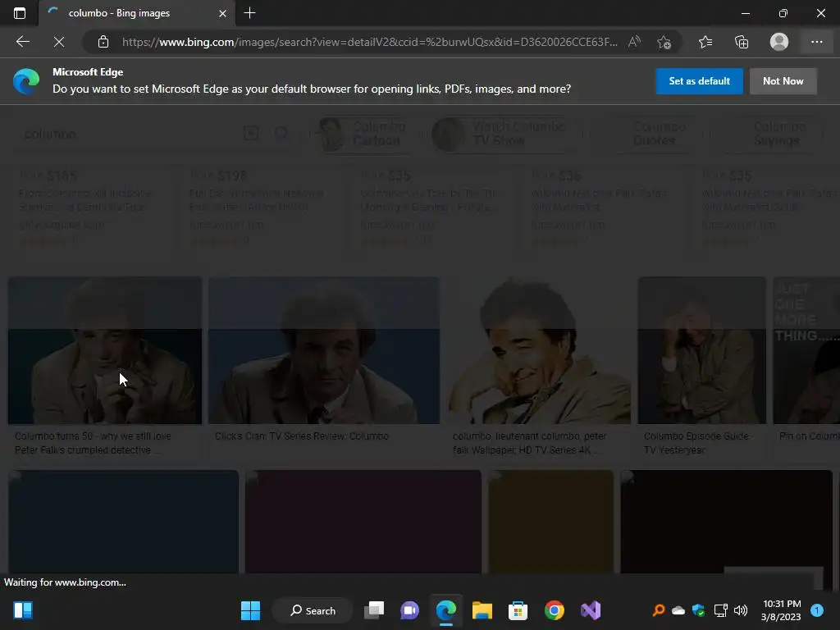This screenshot has width=840, height=630.
Task: Open 'Columbo turns 50' image thumbnail
Action: pos(105,350)
